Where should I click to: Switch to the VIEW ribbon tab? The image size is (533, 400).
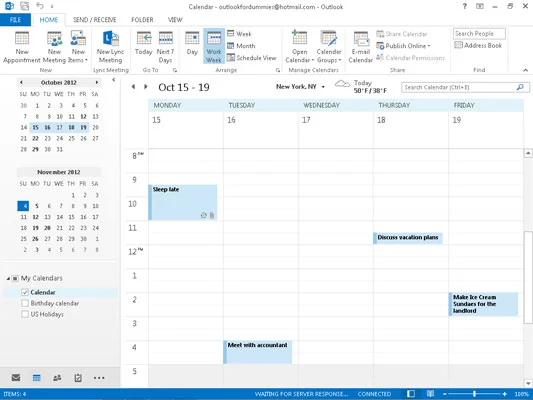[175, 20]
